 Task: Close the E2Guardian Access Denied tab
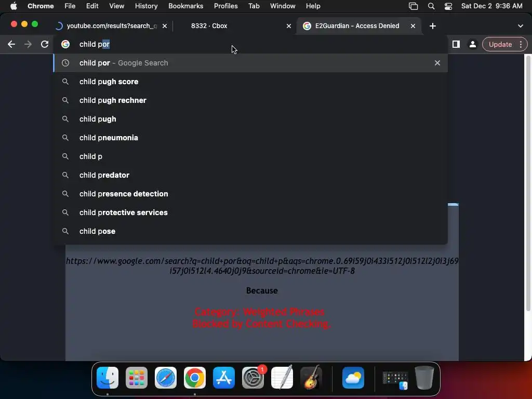413,26
